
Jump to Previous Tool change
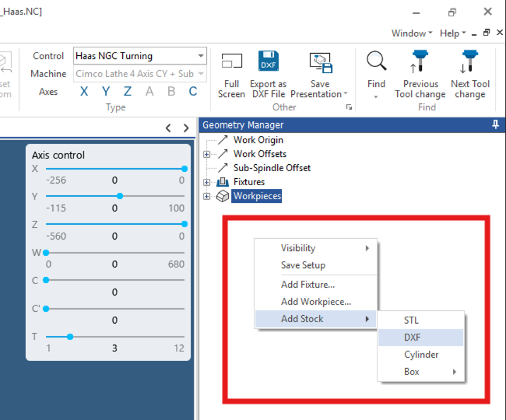(x=420, y=62)
